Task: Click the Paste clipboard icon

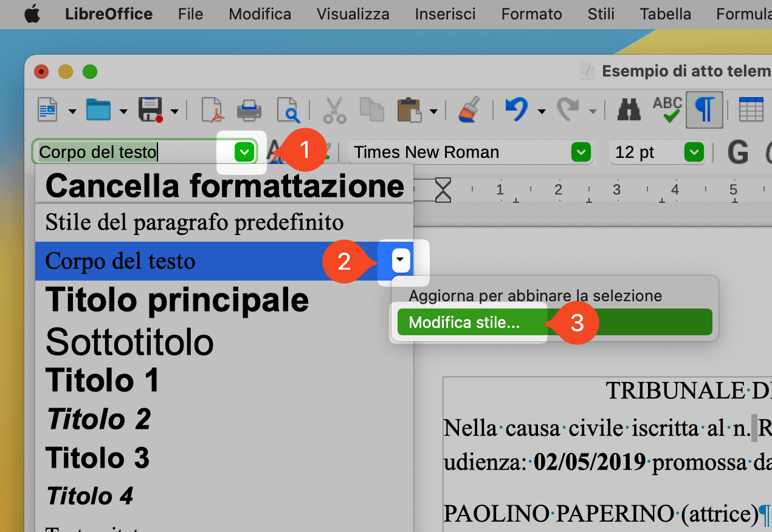Action: pyautogui.click(x=409, y=110)
